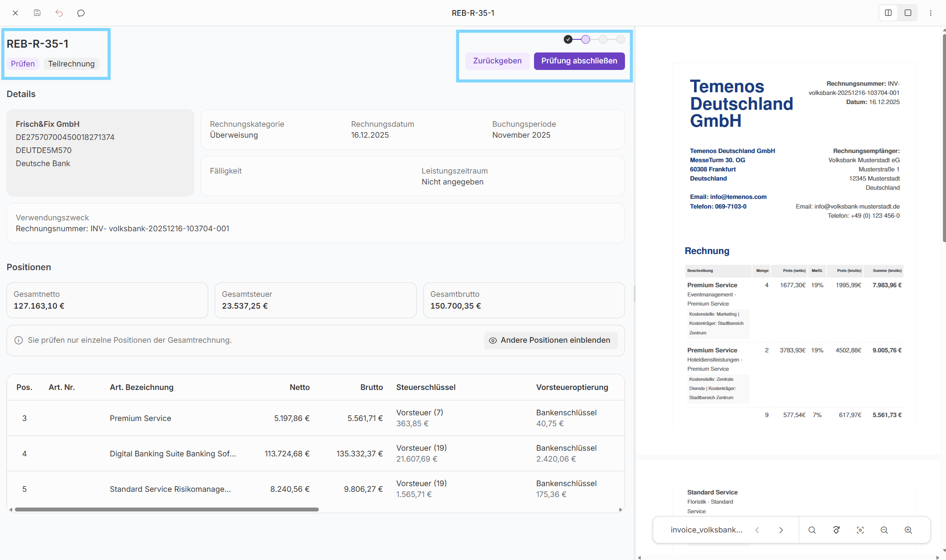Click the second purple progress step circle
The width and height of the screenshot is (946, 560).
(586, 39)
